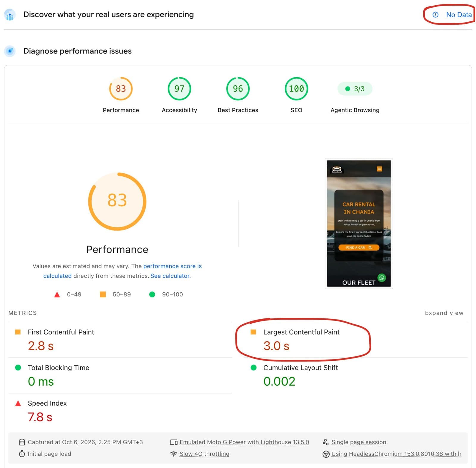Open Agentic Browsing 3/3 badge
The width and height of the screenshot is (476, 468).
click(x=355, y=89)
